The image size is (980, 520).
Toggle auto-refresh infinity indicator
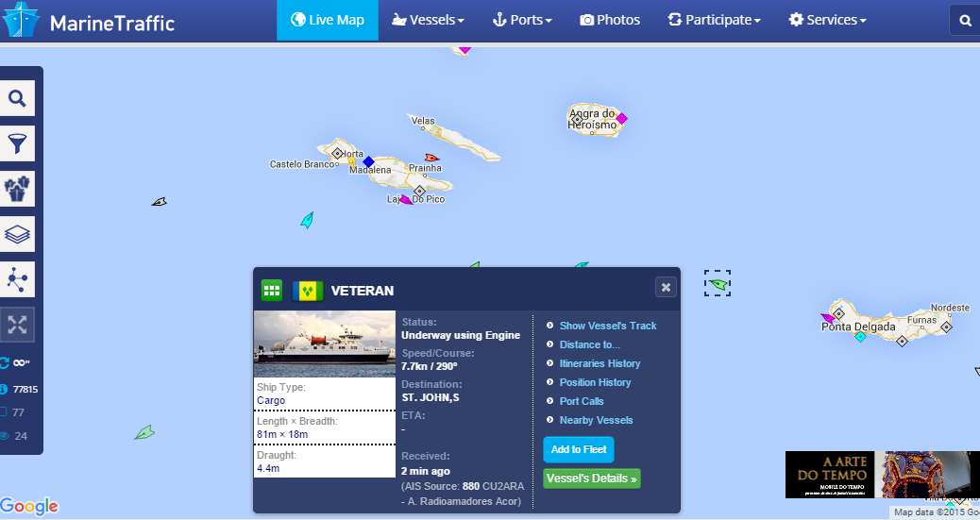pos(15,362)
